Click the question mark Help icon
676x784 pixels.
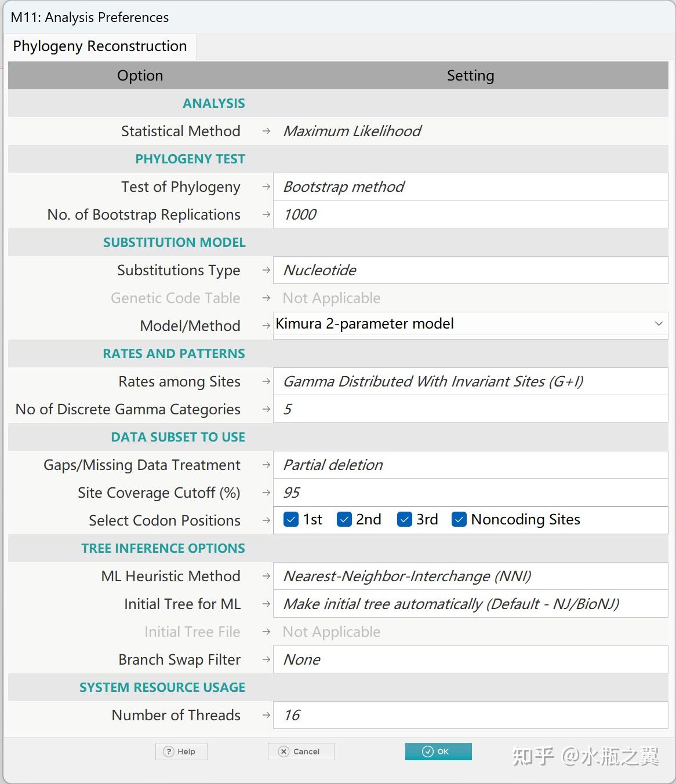point(168,752)
